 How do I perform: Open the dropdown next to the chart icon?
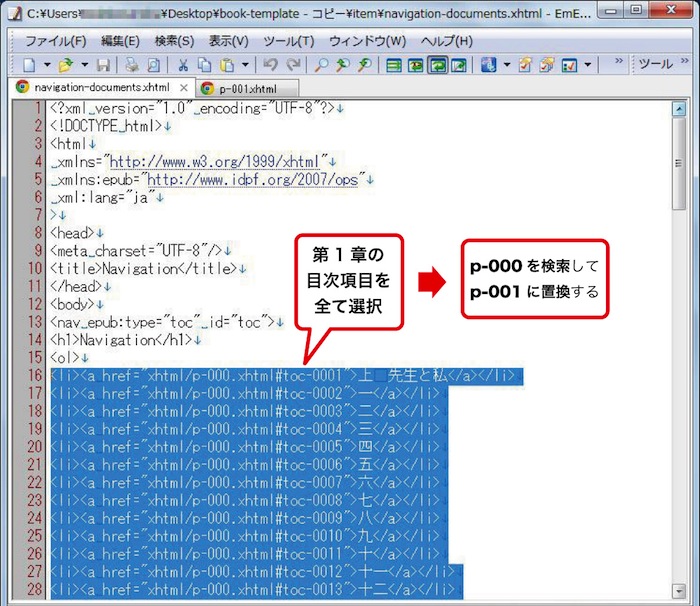pyautogui.click(x=588, y=65)
